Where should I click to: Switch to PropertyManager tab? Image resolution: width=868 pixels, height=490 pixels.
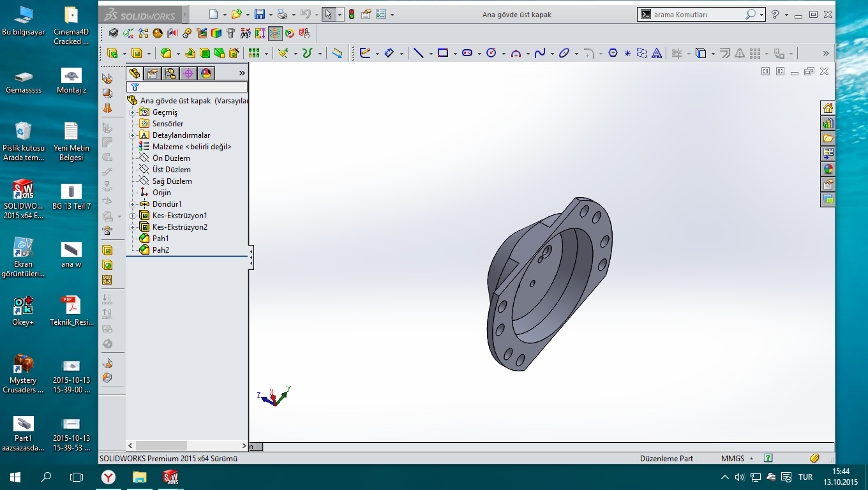[152, 73]
